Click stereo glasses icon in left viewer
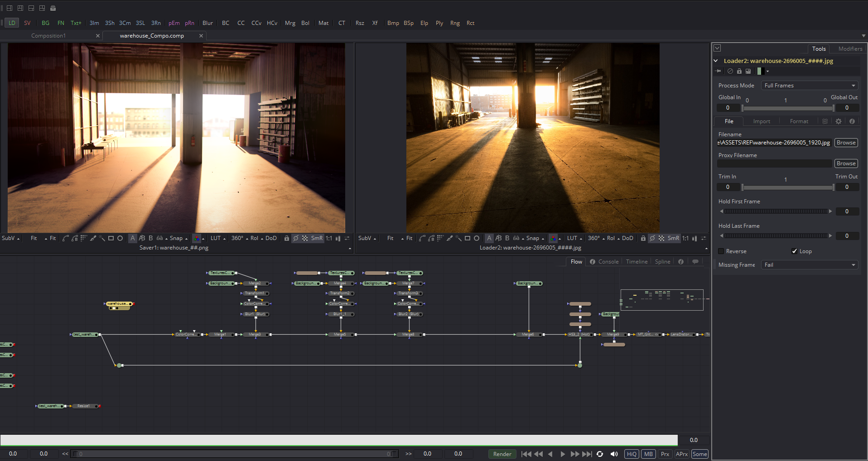The height and width of the screenshot is (461, 868). (159, 238)
